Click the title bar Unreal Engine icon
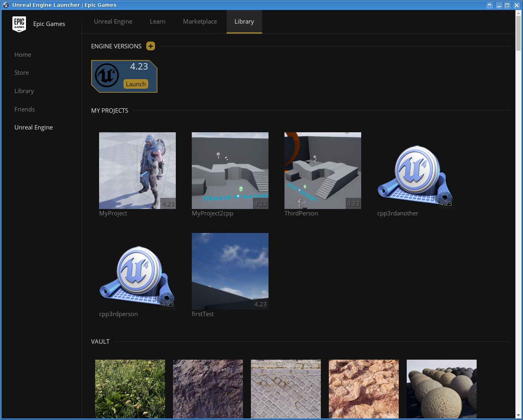 [6, 5]
